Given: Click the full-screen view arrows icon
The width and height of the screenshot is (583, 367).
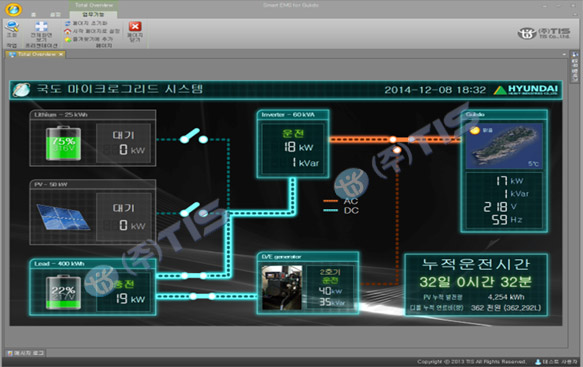Looking at the screenshot, I should pos(41,26).
